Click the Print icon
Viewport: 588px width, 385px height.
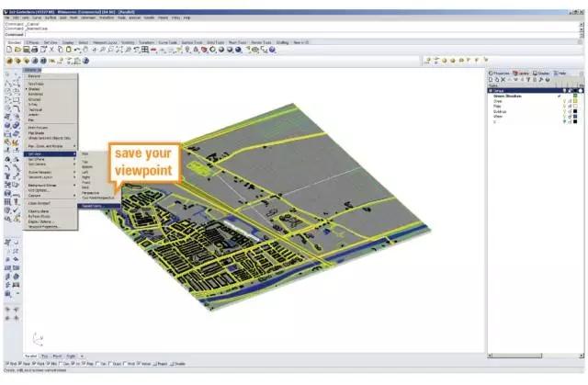(x=35, y=50)
